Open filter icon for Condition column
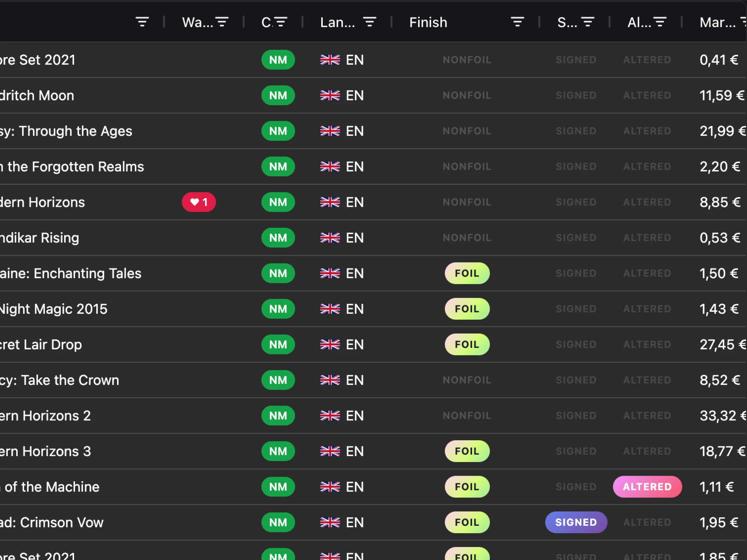This screenshot has height=560, width=747. tap(281, 22)
